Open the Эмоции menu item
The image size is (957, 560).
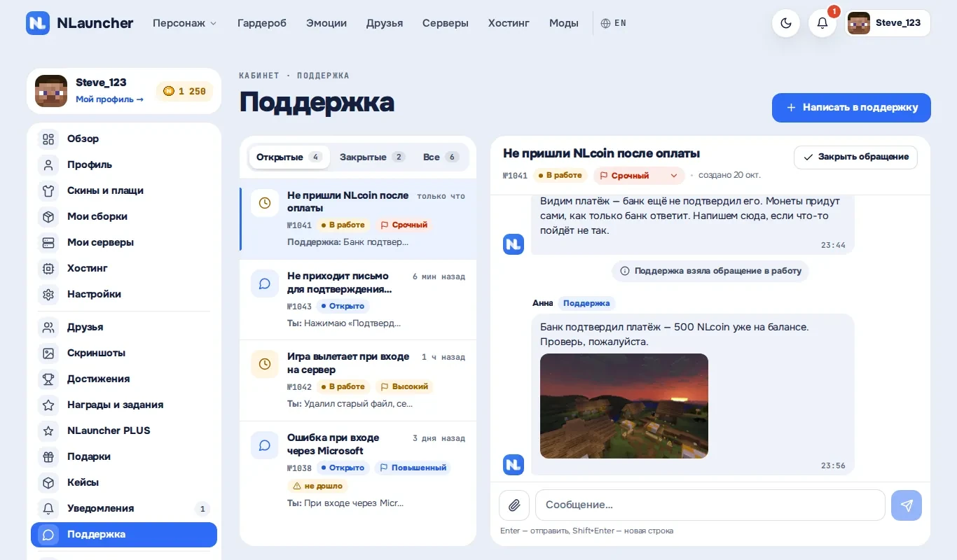(x=326, y=23)
